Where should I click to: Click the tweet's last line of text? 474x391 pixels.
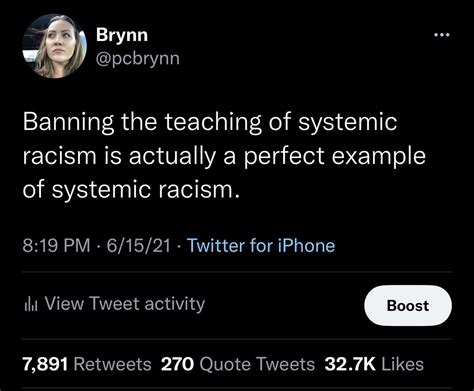(131, 190)
